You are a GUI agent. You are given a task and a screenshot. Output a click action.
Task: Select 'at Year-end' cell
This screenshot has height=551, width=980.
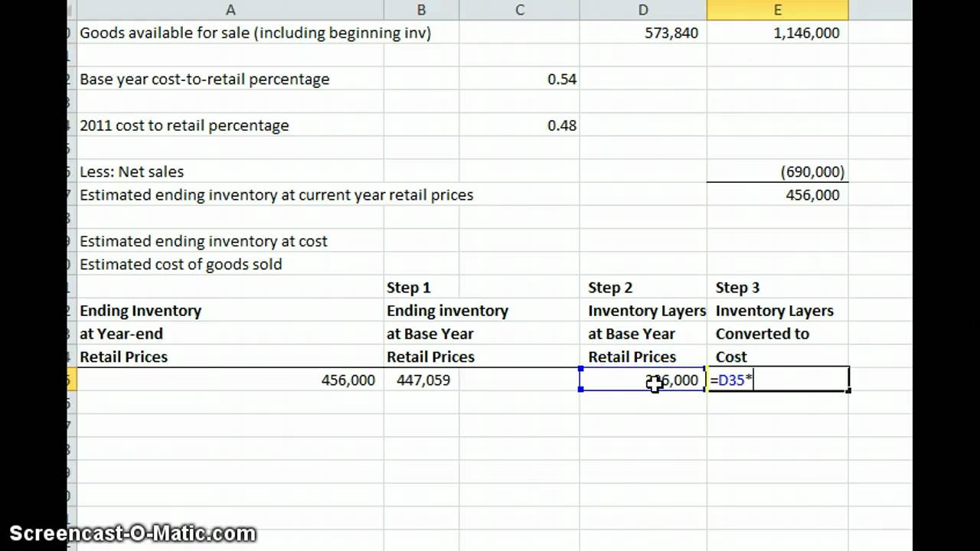(230, 334)
